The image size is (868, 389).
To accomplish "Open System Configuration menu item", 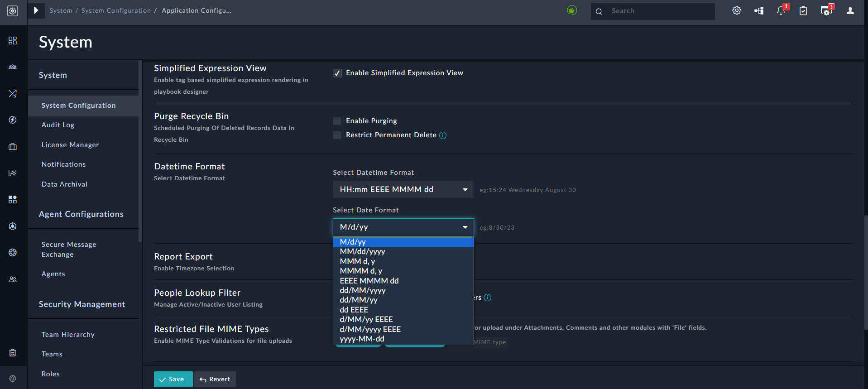I will pyautogui.click(x=83, y=106).
